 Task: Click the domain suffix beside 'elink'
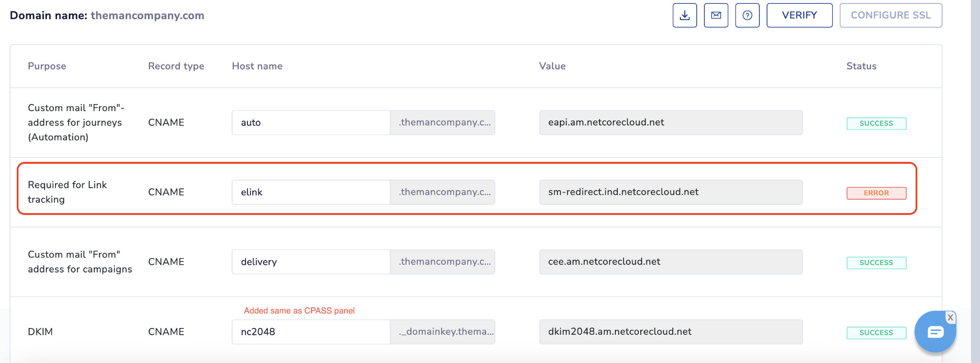(x=443, y=192)
